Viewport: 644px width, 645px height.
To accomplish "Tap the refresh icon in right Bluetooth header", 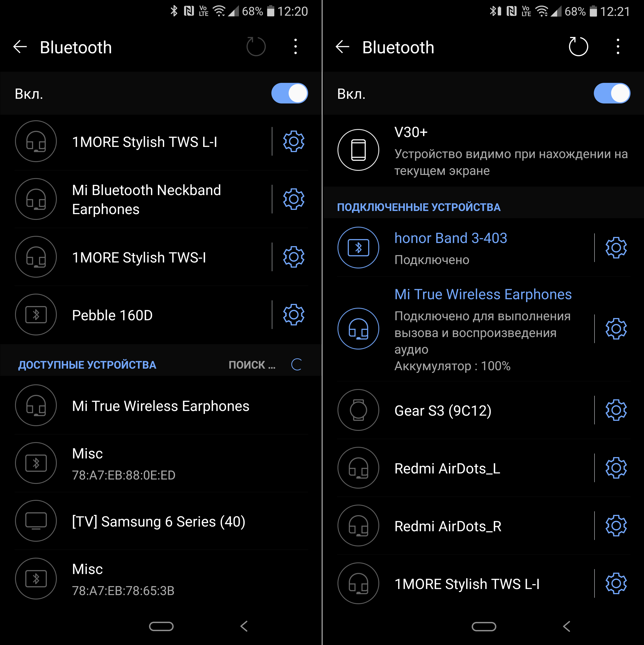I will click(x=578, y=47).
